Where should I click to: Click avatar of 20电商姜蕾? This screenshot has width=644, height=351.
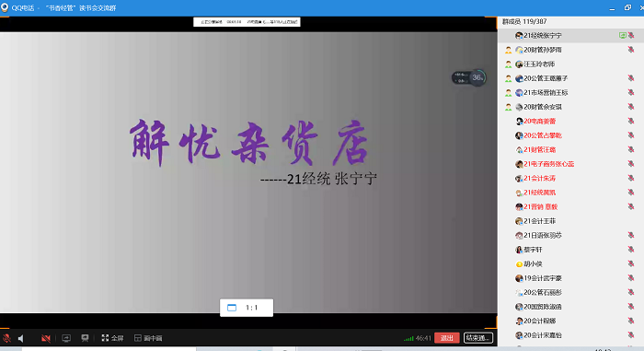click(519, 121)
